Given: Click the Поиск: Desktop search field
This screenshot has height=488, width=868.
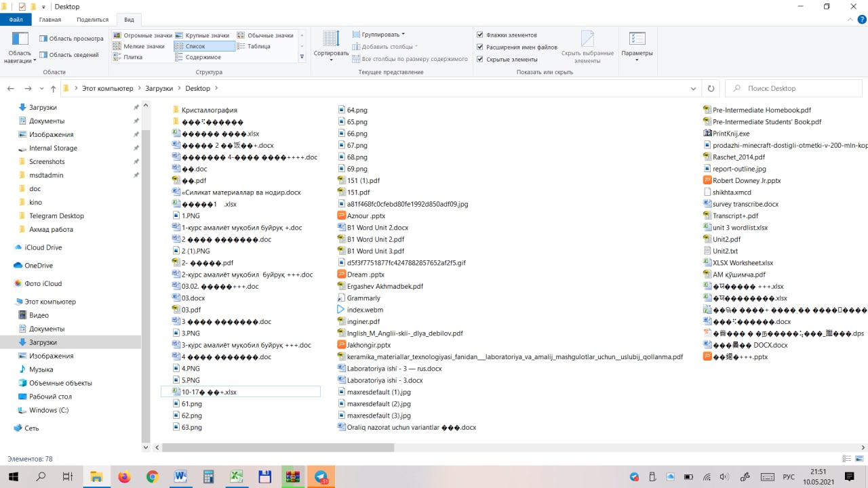Looking at the screenshot, I should pos(795,88).
